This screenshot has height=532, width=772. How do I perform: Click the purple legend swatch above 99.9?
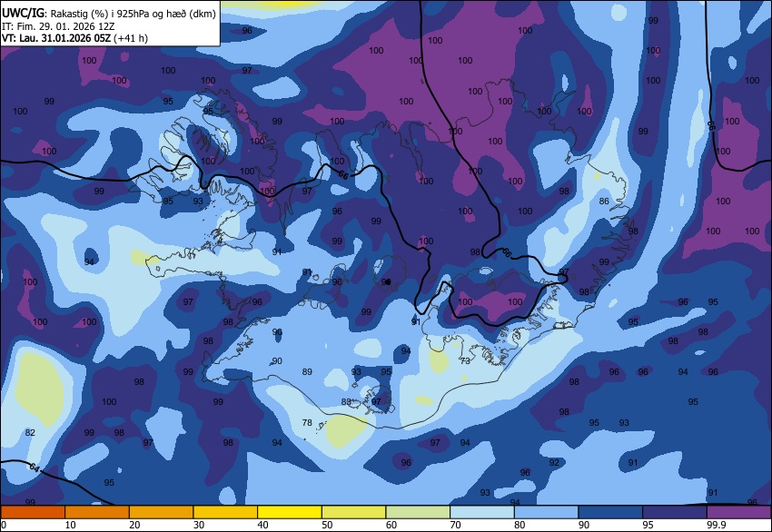739,512
